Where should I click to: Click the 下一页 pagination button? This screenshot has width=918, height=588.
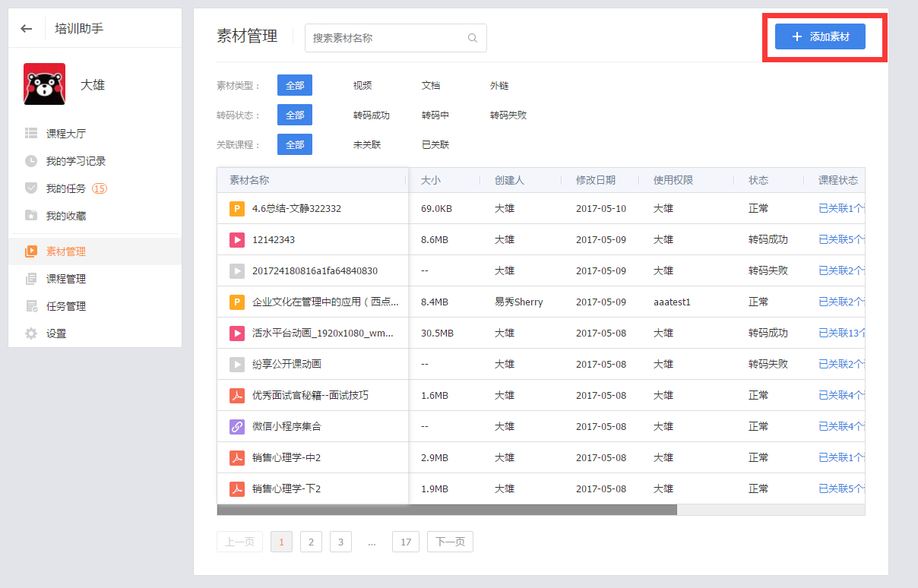pyautogui.click(x=450, y=542)
